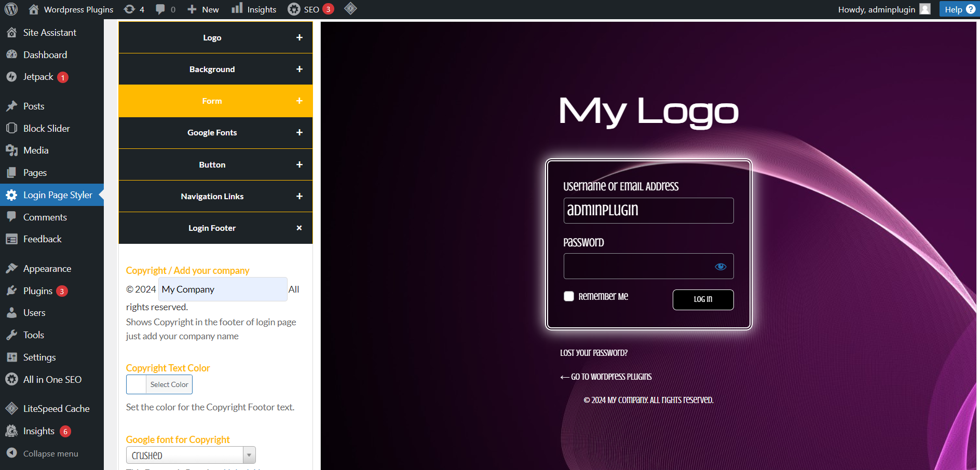Click the username field in preview
The height and width of the screenshot is (470, 980).
pyautogui.click(x=648, y=211)
